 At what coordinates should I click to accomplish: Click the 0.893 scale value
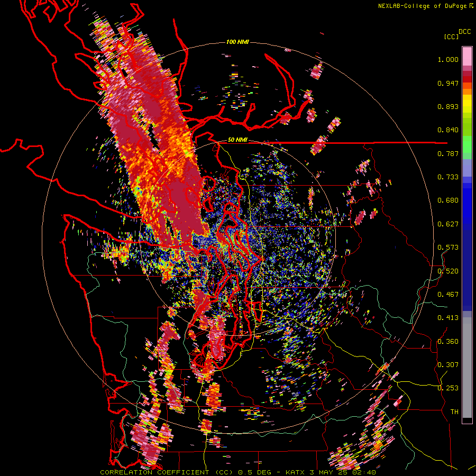point(448,106)
